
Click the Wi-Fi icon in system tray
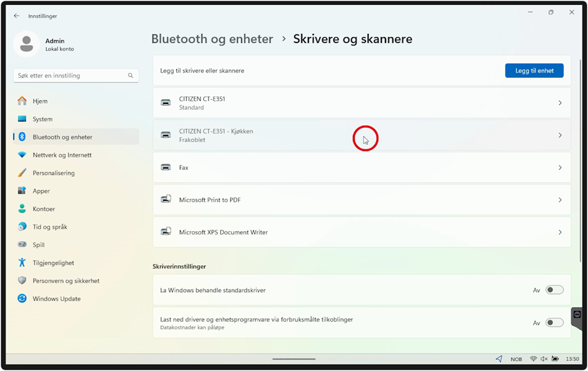click(x=533, y=358)
